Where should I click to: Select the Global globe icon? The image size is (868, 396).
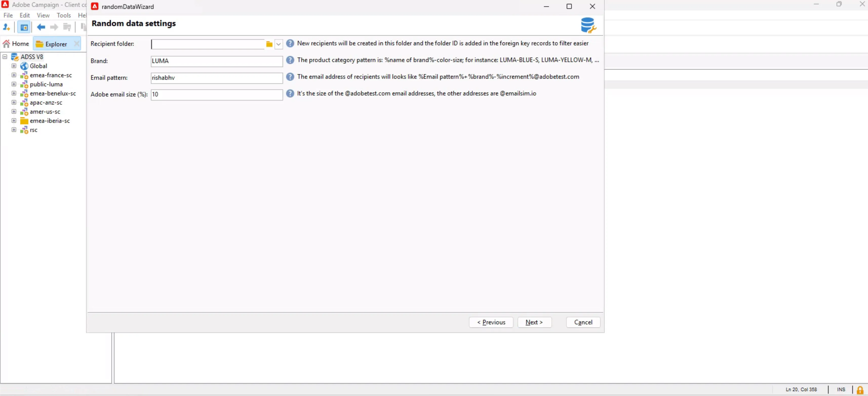tap(24, 66)
